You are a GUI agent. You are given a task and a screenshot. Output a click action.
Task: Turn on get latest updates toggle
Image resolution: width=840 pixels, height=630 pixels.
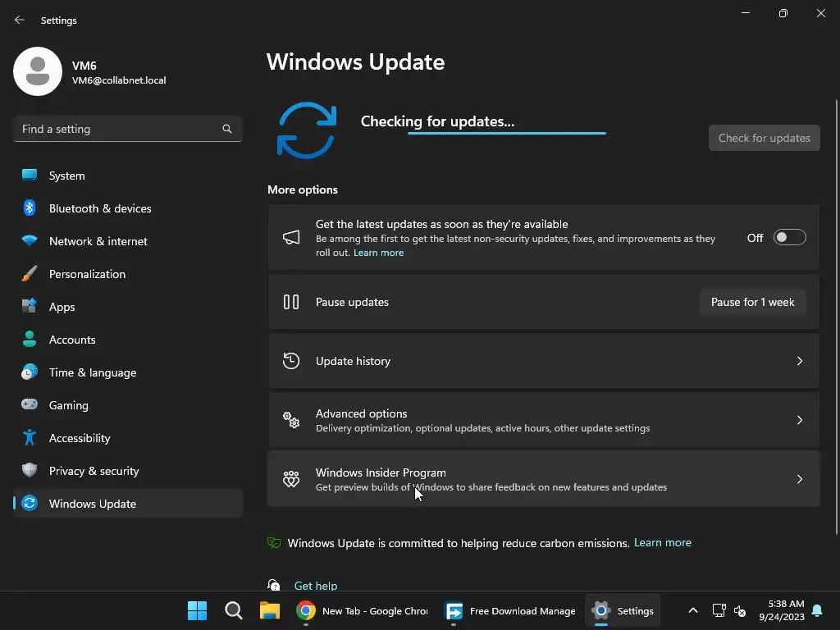click(x=790, y=237)
